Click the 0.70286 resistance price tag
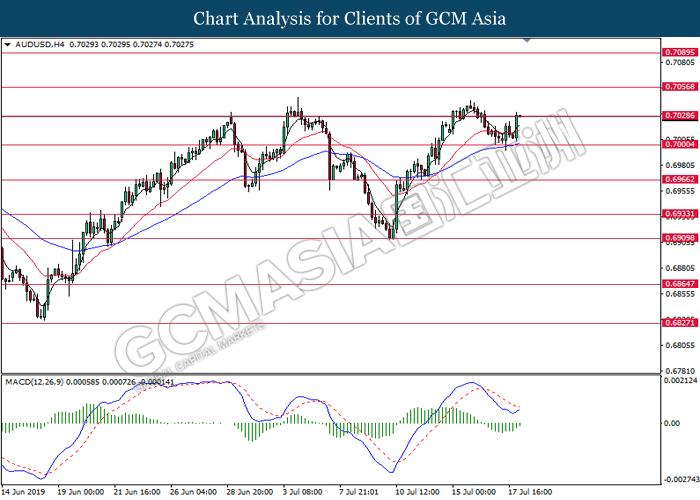Viewport: 700px width, 500px height. (x=679, y=117)
